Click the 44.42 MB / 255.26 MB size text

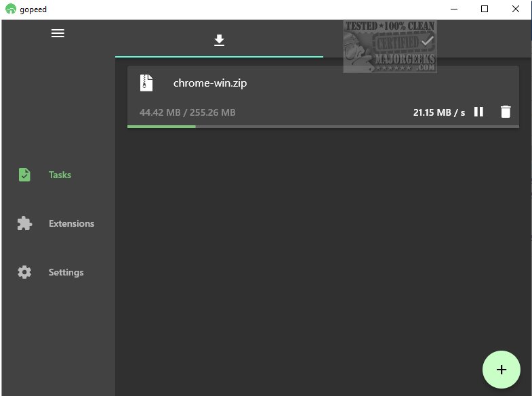pyautogui.click(x=187, y=112)
